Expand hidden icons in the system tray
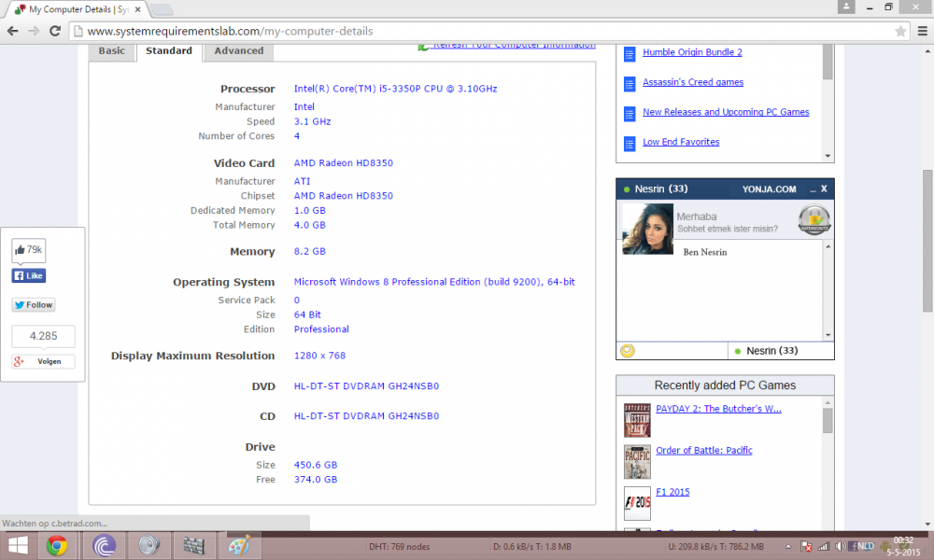Viewport: 934px width, 560px height. pos(788,546)
